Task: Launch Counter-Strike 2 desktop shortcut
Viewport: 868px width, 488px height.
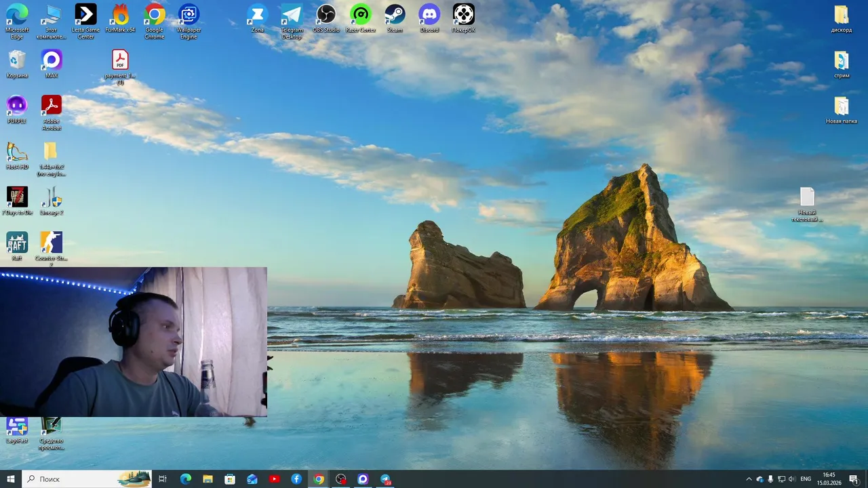Action: [x=51, y=249]
